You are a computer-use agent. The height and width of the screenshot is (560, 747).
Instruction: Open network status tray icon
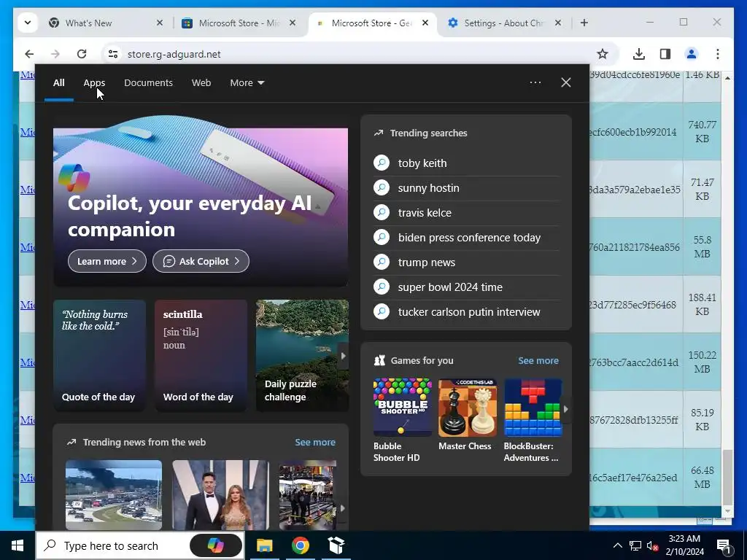pyautogui.click(x=635, y=545)
